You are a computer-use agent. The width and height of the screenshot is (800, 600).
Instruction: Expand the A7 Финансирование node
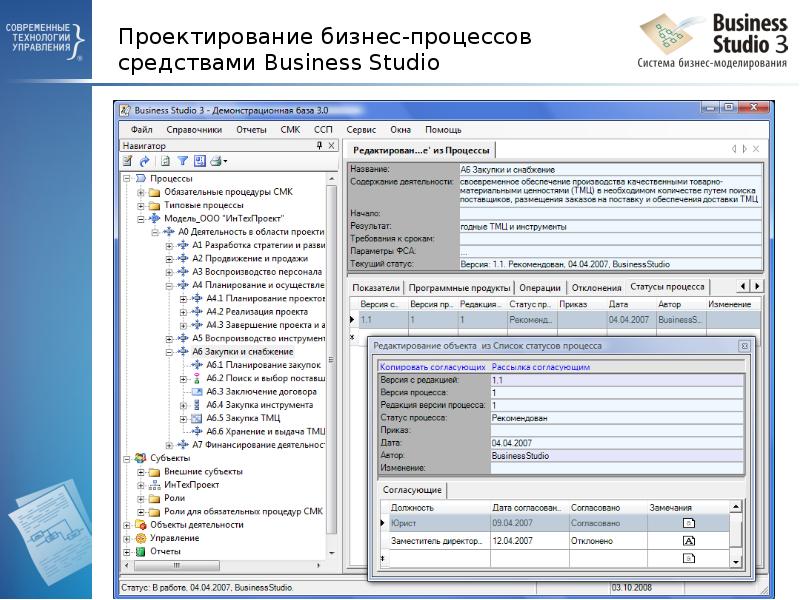tap(169, 445)
